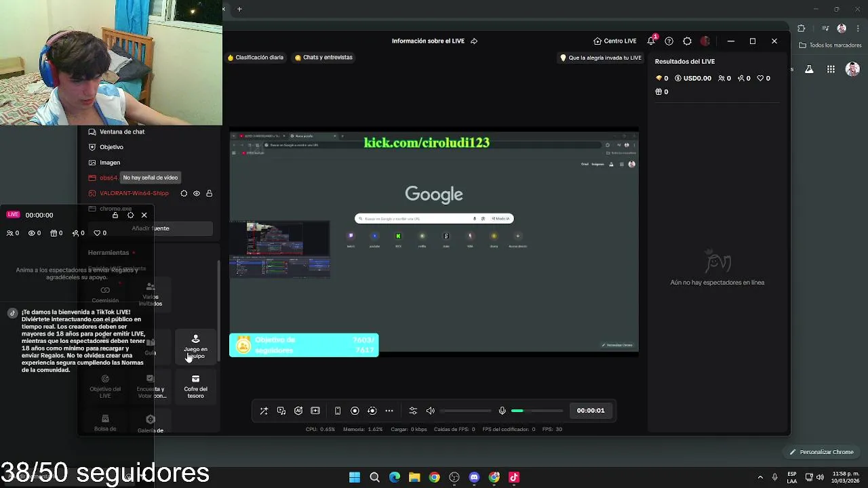Adjust the microphone level slider
This screenshot has height=488, width=868.
[537, 411]
